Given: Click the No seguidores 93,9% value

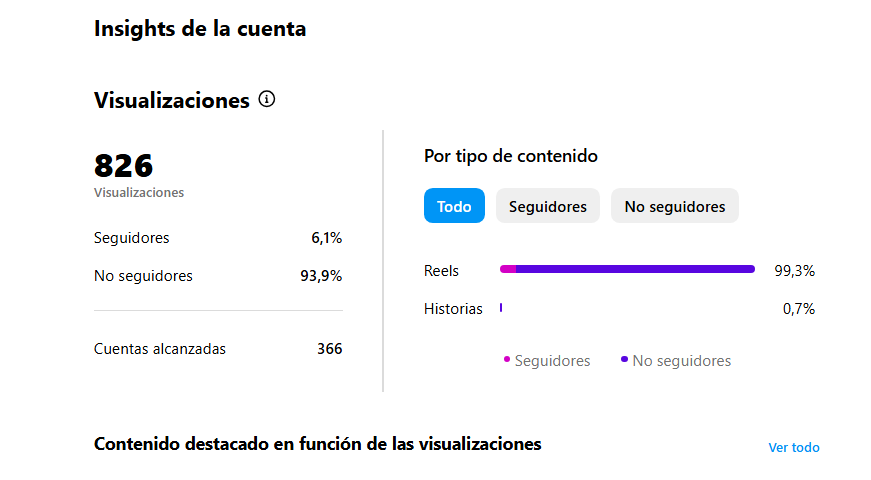Looking at the screenshot, I should pos(321,276).
